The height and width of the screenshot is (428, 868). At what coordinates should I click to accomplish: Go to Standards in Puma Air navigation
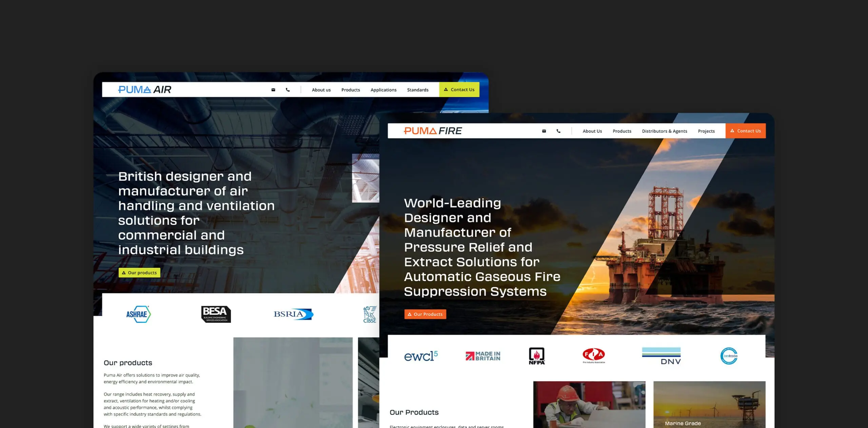coord(418,90)
